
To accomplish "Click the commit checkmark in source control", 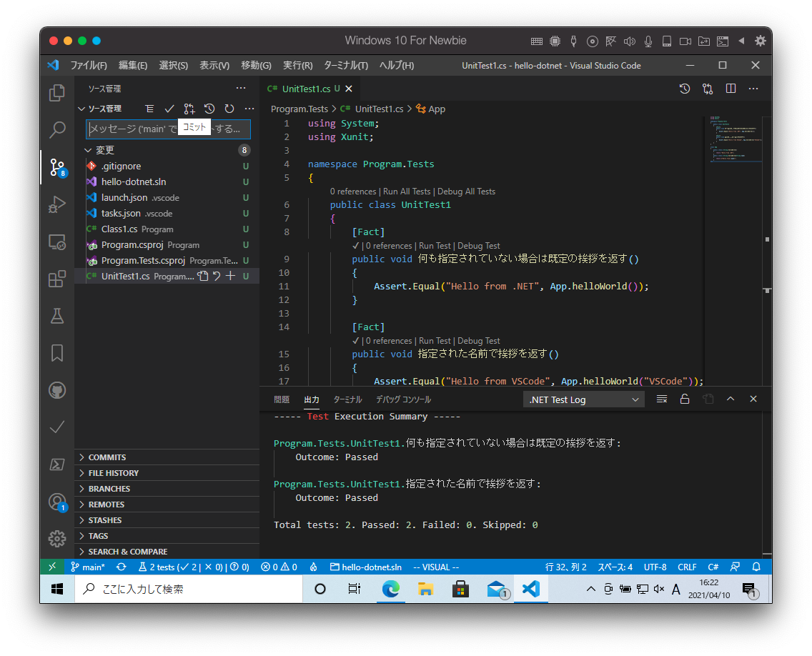I will pos(169,109).
